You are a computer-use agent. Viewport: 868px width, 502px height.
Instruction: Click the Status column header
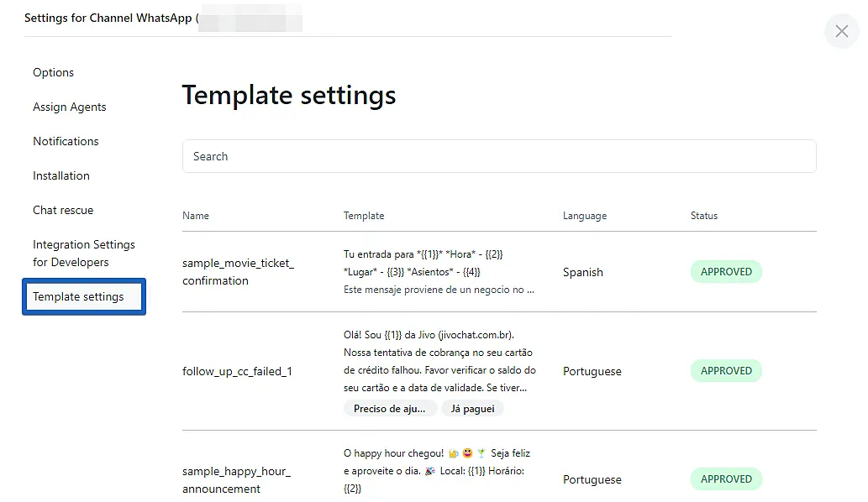704,216
